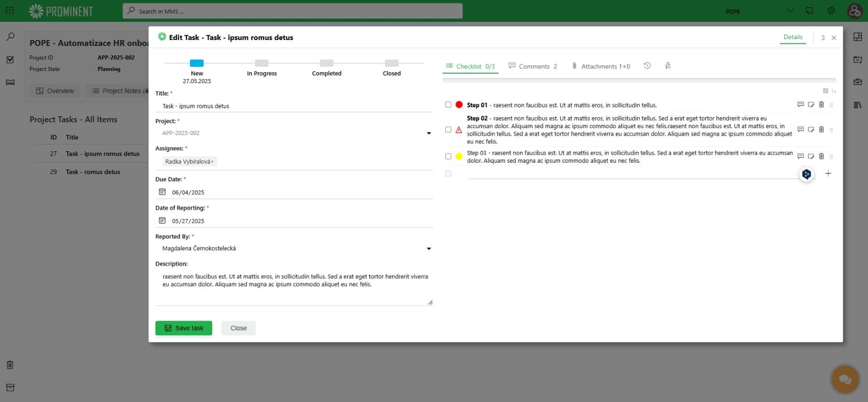The image size is (868, 402).
Task: Click the red priority dot of Step 01
Action: point(459,104)
